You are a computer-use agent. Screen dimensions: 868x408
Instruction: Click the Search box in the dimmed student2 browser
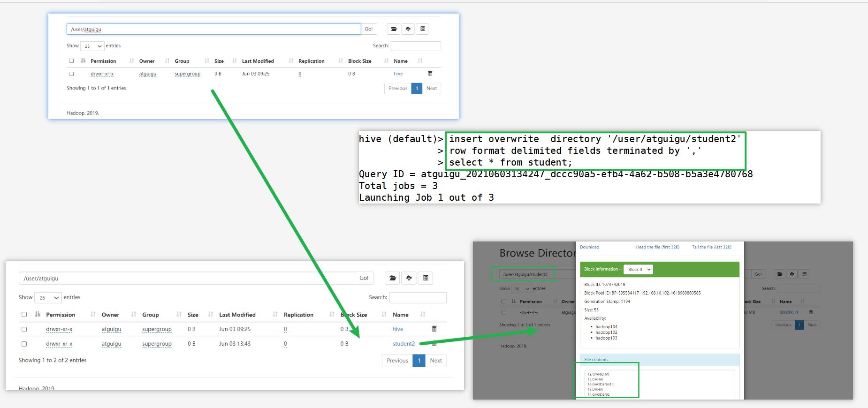coord(799,288)
